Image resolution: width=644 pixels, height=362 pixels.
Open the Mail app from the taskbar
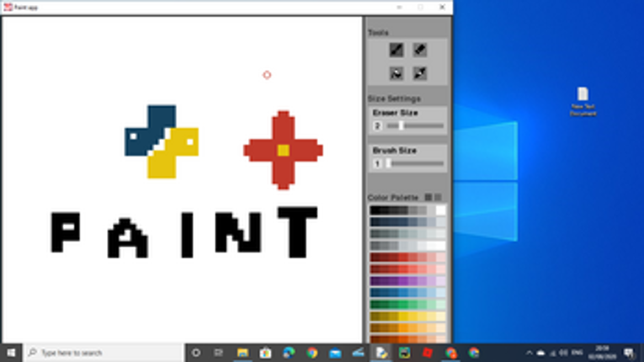[x=335, y=353]
